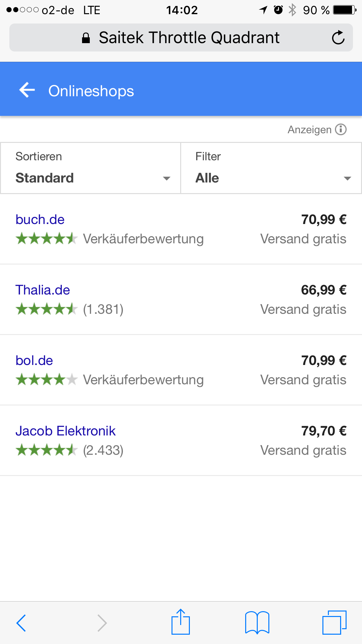Reload the page with the refresh icon
Screen dimensions: 362x644
[338, 38]
